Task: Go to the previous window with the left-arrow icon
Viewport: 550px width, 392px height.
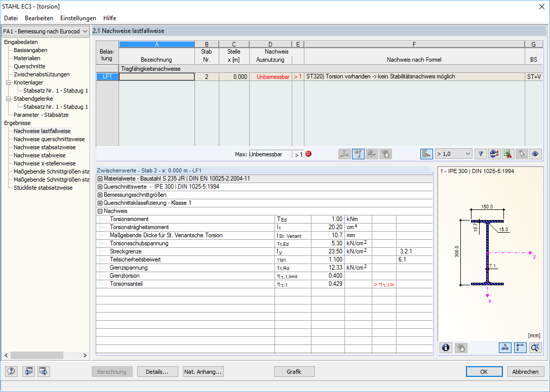Action: point(28,371)
